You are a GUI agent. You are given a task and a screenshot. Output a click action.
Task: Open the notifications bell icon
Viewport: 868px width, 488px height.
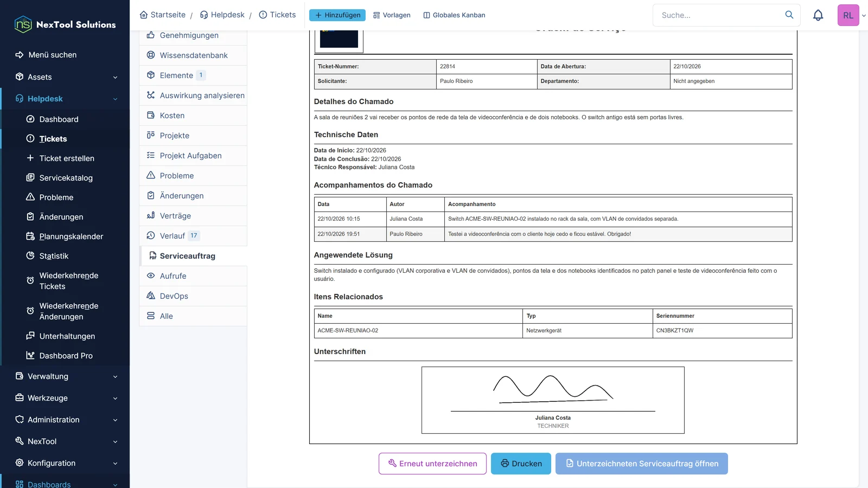click(818, 15)
